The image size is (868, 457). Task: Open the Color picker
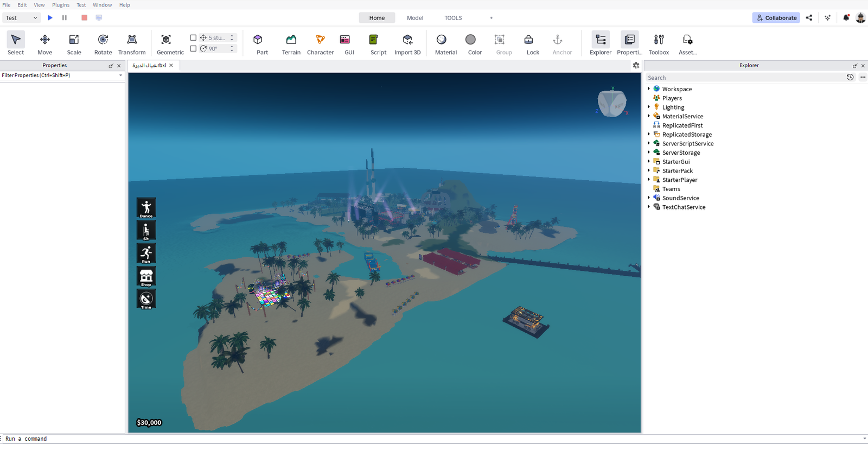(x=475, y=43)
